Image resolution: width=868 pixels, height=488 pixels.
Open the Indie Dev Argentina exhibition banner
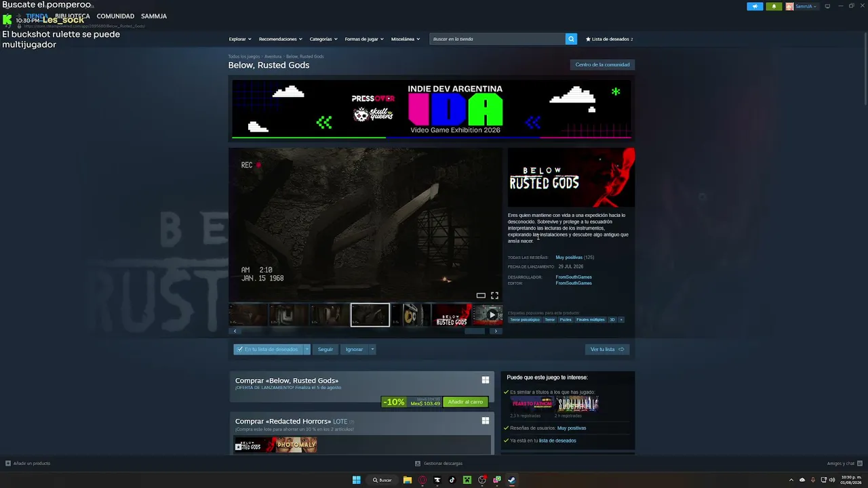[431, 109]
